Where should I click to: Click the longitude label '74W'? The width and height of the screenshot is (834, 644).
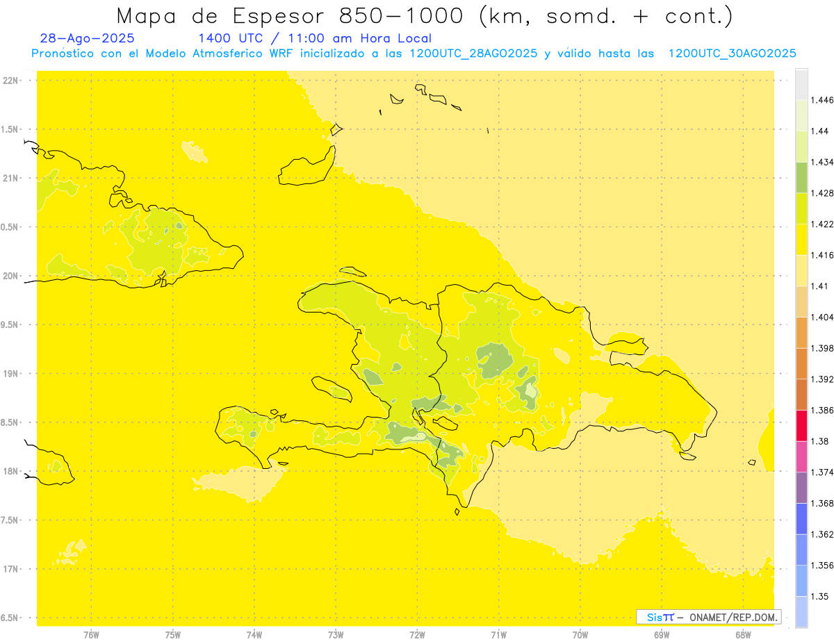(254, 634)
